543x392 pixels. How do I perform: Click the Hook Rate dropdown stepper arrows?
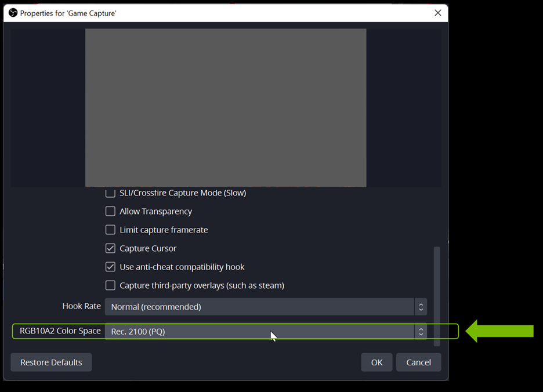(x=421, y=306)
